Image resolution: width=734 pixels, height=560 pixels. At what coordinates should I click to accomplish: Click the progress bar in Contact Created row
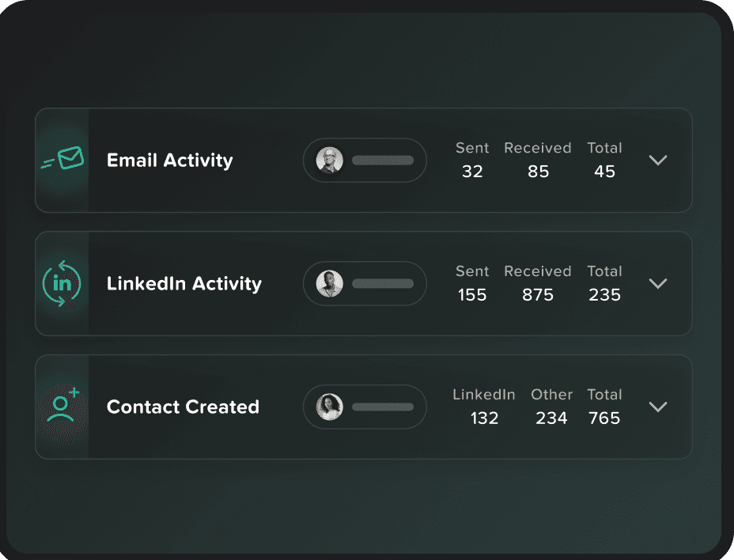point(384,407)
